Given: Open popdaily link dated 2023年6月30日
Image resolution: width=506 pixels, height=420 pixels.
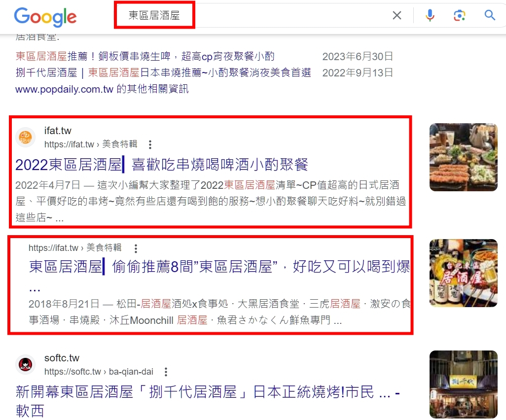Looking at the screenshot, I should click(145, 57).
